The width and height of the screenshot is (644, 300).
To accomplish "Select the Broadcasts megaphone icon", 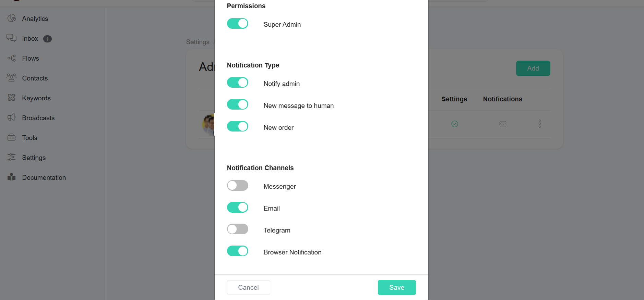I will pyautogui.click(x=12, y=117).
